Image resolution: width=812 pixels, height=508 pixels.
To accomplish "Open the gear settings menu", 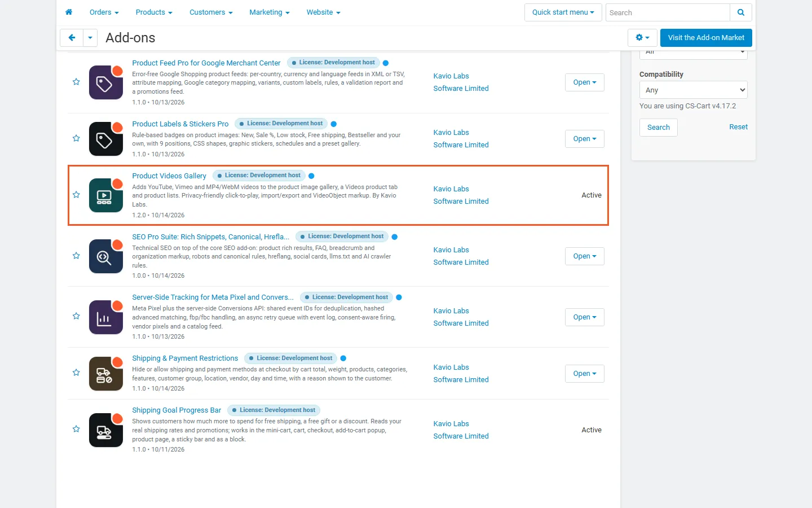I will [x=642, y=38].
